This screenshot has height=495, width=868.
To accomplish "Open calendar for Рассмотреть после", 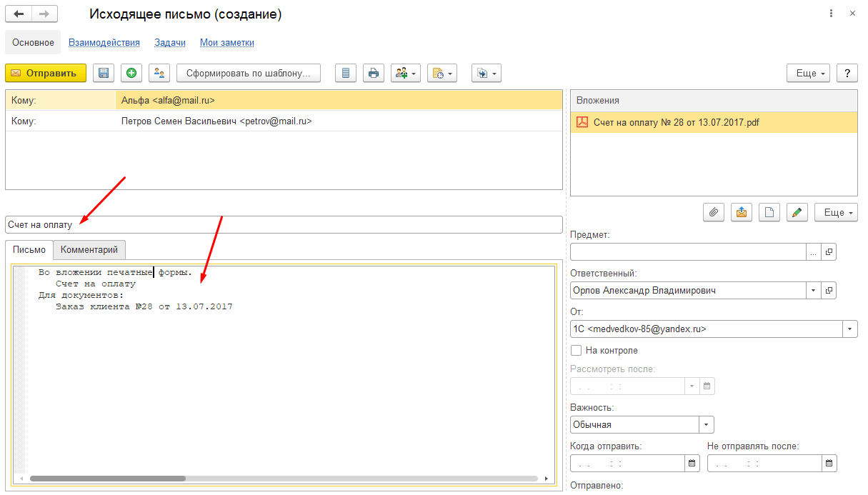I will 707,386.
